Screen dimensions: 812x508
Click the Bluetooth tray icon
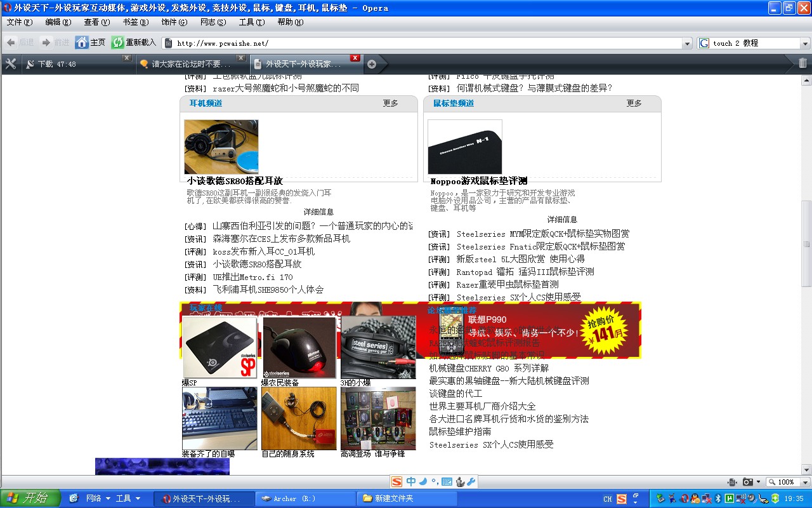click(718, 498)
